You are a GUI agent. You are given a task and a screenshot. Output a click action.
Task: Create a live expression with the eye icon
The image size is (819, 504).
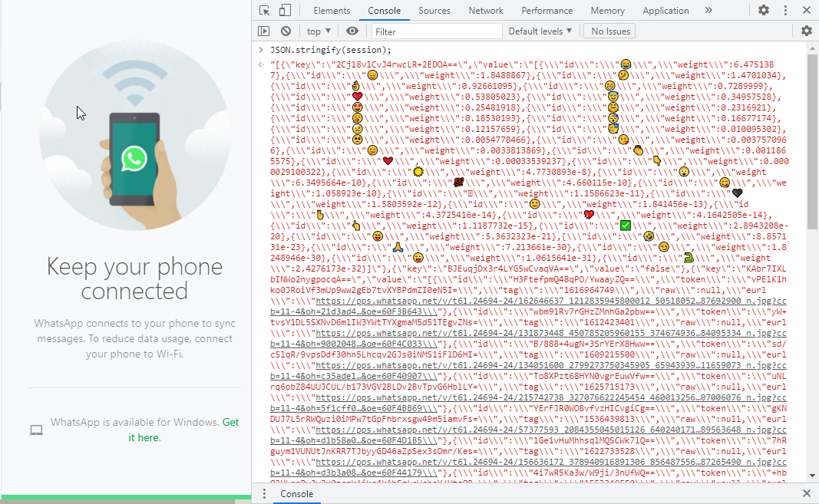[352, 31]
